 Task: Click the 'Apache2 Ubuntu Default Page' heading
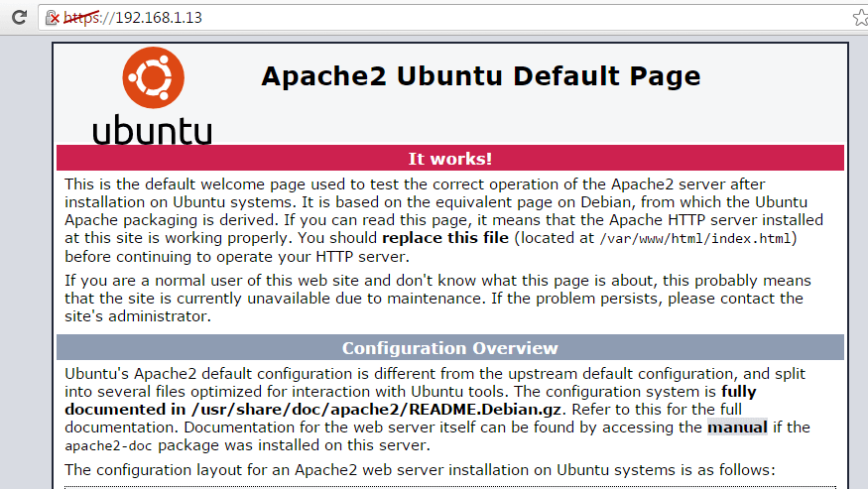pyautogui.click(x=481, y=75)
